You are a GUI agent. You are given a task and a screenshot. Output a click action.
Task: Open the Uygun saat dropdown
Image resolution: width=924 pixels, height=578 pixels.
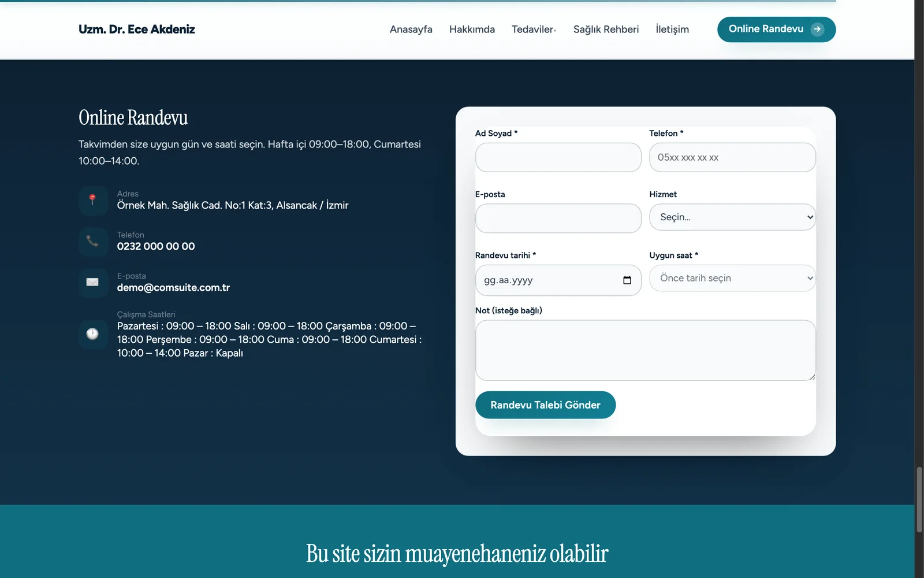coord(732,278)
